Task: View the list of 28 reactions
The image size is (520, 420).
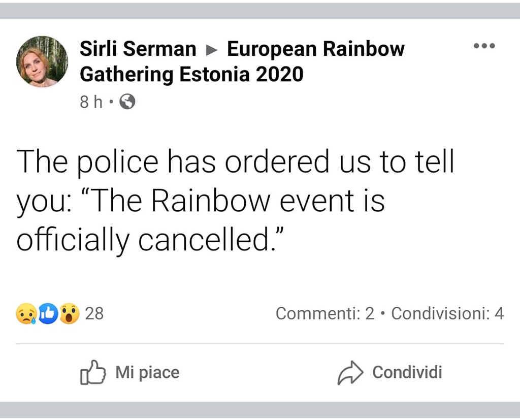Action: pyautogui.click(x=94, y=314)
